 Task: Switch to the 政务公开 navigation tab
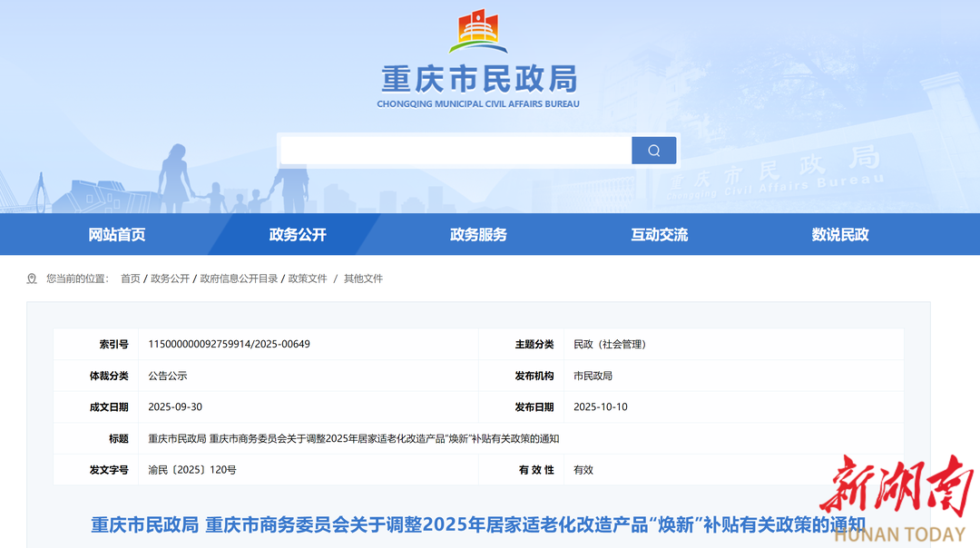[298, 234]
